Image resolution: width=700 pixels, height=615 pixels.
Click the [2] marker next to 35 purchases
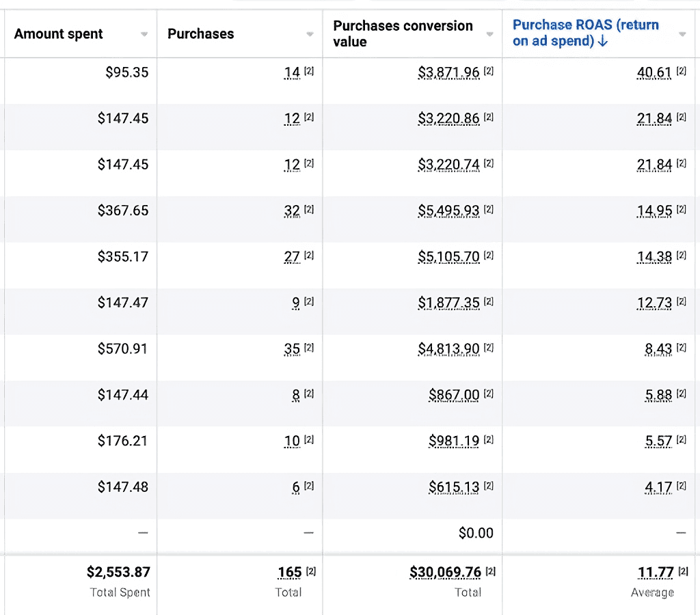tap(309, 346)
